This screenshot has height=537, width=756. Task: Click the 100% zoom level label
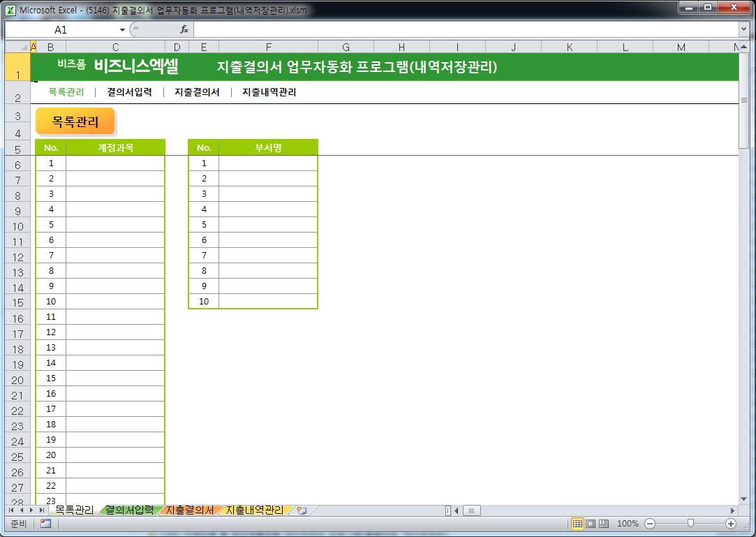tap(628, 524)
